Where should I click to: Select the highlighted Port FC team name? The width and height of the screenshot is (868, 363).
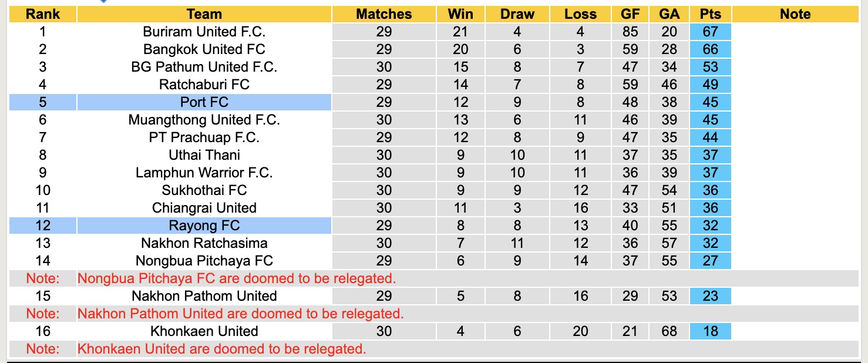point(204,102)
